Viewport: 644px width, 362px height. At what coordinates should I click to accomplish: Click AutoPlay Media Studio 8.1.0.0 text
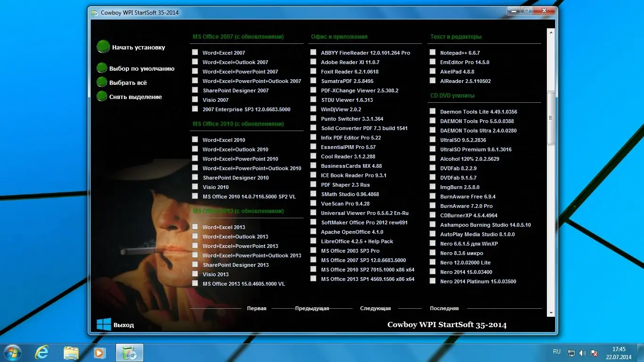click(478, 234)
